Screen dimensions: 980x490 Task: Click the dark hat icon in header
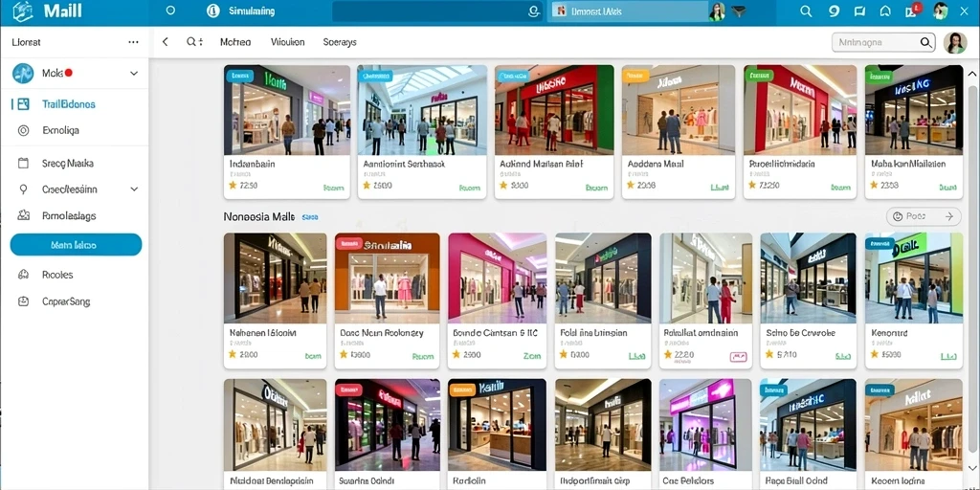pos(739,11)
